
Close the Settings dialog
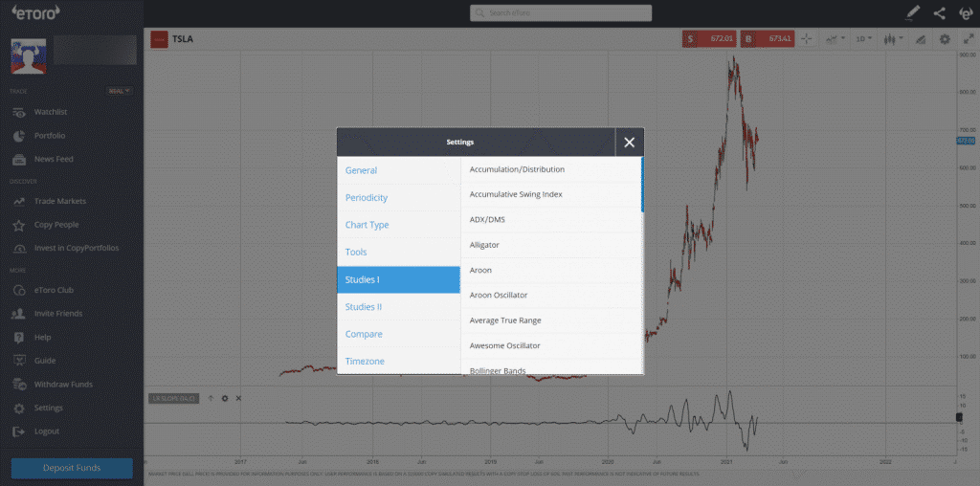[x=630, y=143]
